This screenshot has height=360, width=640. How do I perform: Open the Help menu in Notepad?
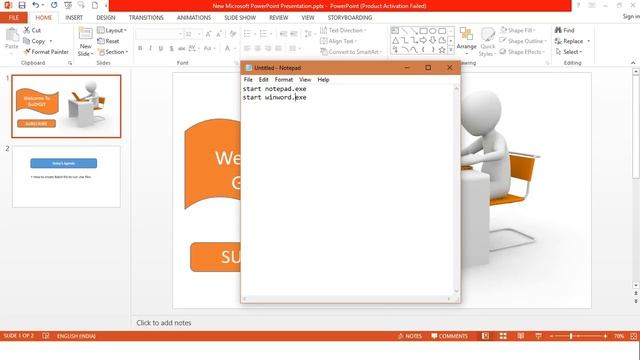coord(323,80)
